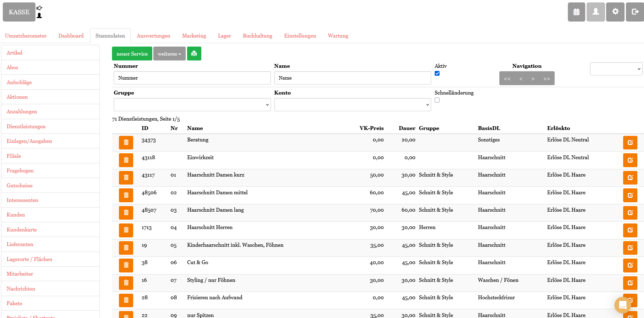
Task: Edit the Haarschnitt Herren service
Action: point(630,230)
